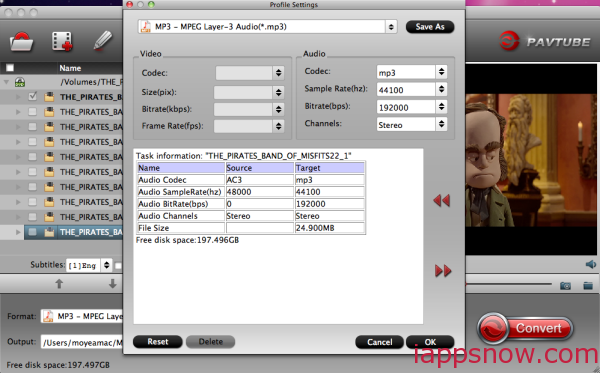Check the highlighted last THE_PIRATES row checkbox
The height and width of the screenshot is (373, 600).
33,232
